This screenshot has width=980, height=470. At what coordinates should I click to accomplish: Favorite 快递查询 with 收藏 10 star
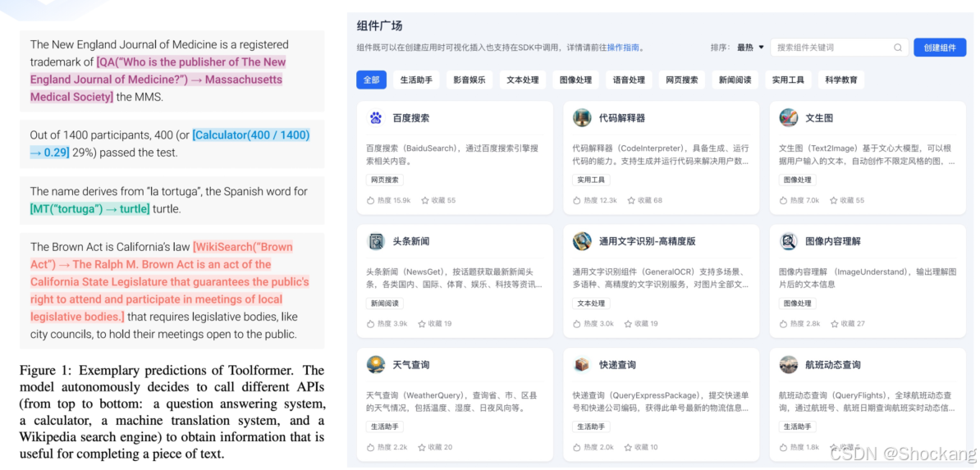point(628,448)
